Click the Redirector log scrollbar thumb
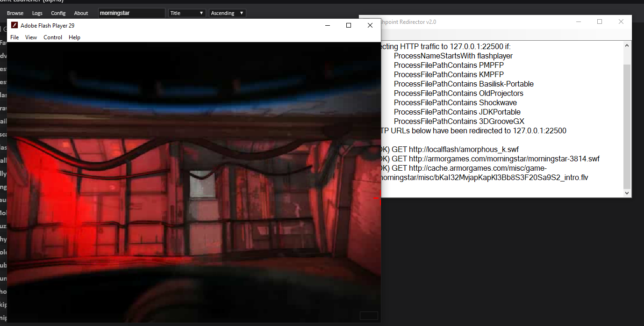644x326 pixels. pos(627,126)
